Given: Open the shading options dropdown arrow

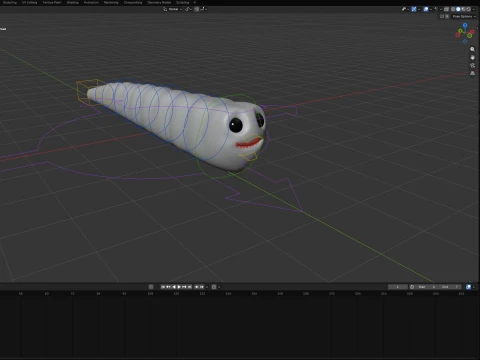Looking at the screenshot, I should 474,9.
